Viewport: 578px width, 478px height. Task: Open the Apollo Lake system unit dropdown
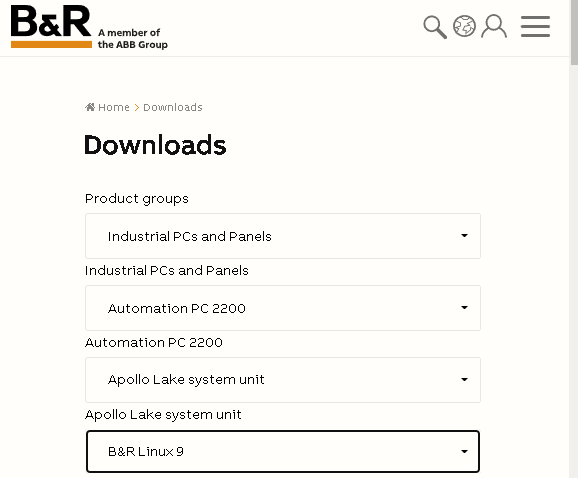click(x=283, y=380)
